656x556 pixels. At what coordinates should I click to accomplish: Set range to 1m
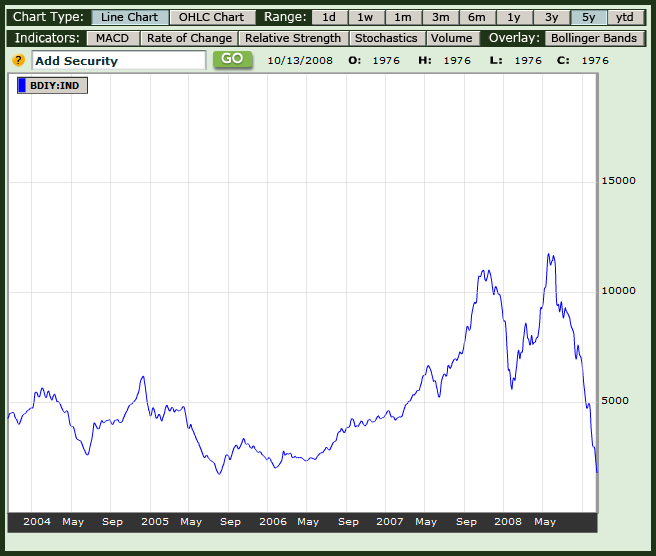coord(403,17)
